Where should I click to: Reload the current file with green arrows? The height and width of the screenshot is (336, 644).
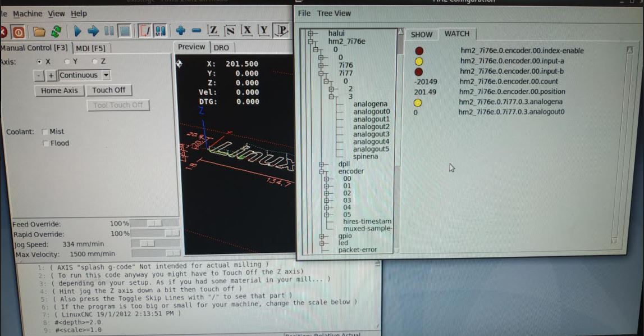point(56,31)
